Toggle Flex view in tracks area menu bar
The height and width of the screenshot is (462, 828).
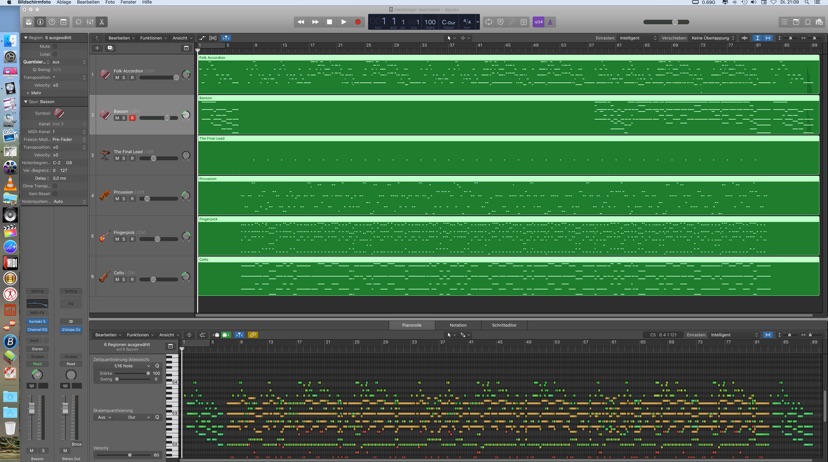pyautogui.click(x=213, y=38)
